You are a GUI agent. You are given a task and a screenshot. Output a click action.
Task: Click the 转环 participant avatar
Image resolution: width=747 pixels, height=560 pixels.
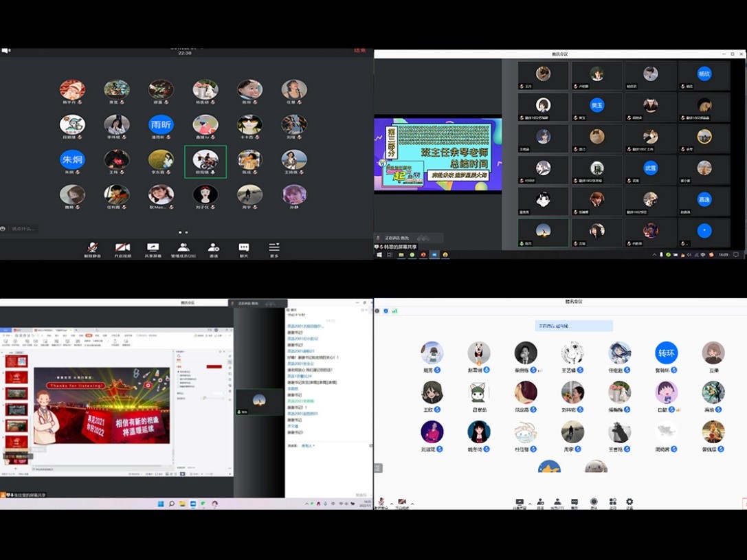666,353
